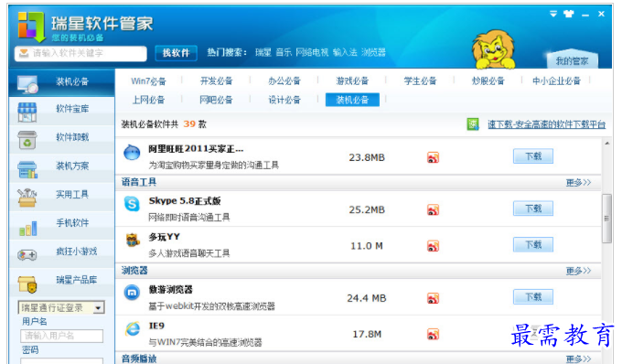The image size is (622, 364).
Task: Open the 软件宝库 store icon
Action: tap(27, 112)
